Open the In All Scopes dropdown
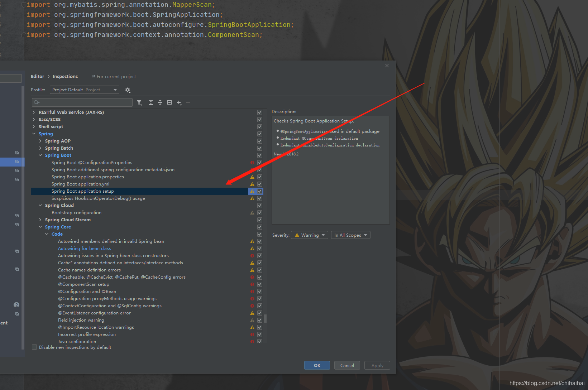Screen dimensions: 588x390 click(x=351, y=235)
